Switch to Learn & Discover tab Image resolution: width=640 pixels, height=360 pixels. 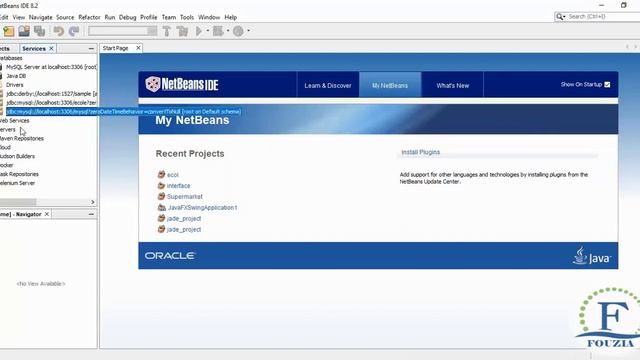tap(328, 85)
